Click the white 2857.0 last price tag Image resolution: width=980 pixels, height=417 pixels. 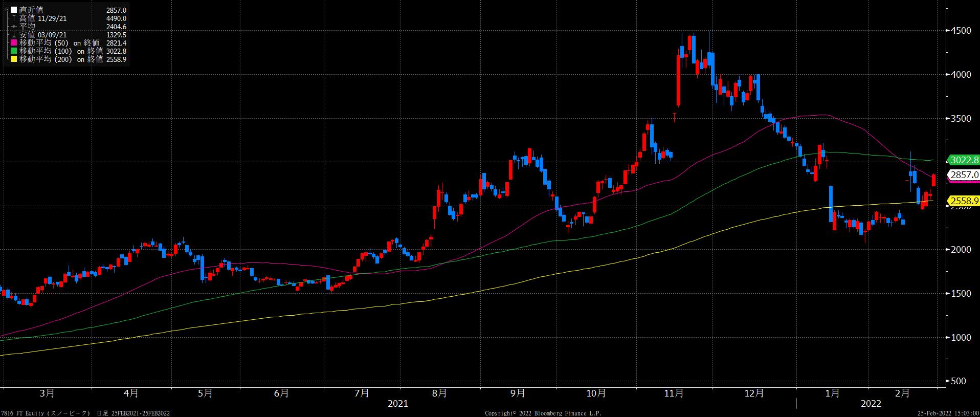pyautogui.click(x=964, y=175)
